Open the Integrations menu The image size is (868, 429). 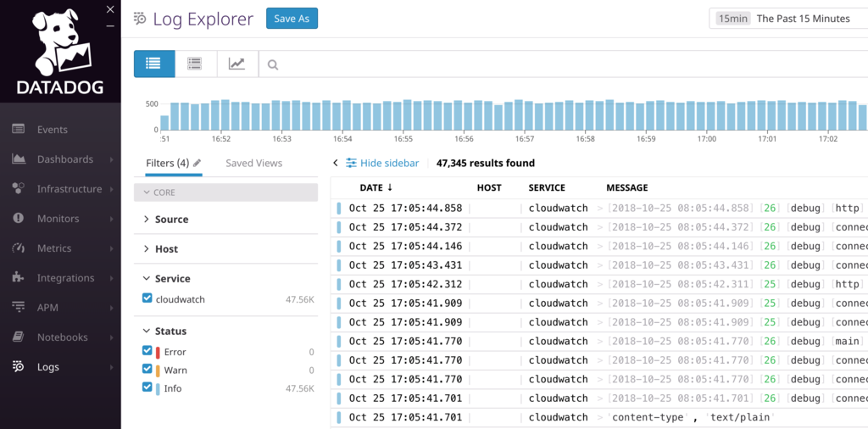pyautogui.click(x=65, y=278)
